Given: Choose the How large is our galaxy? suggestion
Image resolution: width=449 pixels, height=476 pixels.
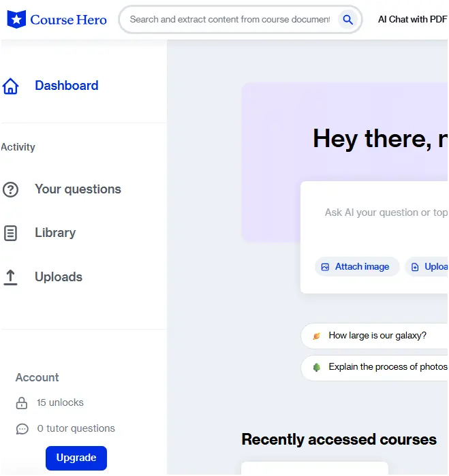Looking at the screenshot, I should (x=375, y=336).
